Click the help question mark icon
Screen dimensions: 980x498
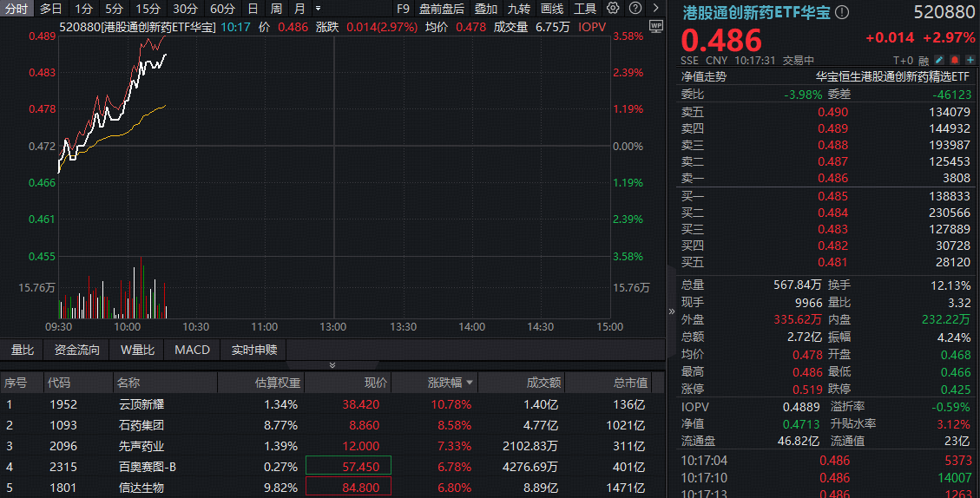point(635,9)
